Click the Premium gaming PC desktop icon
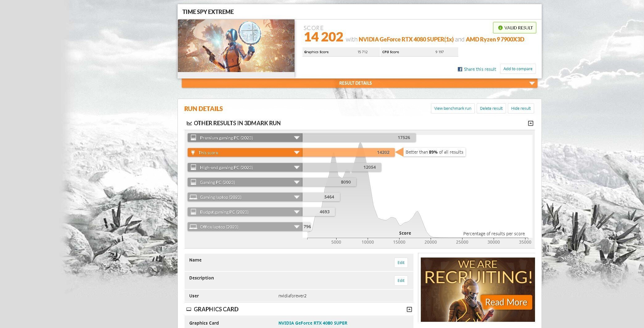This screenshot has height=328, width=644. [x=193, y=138]
